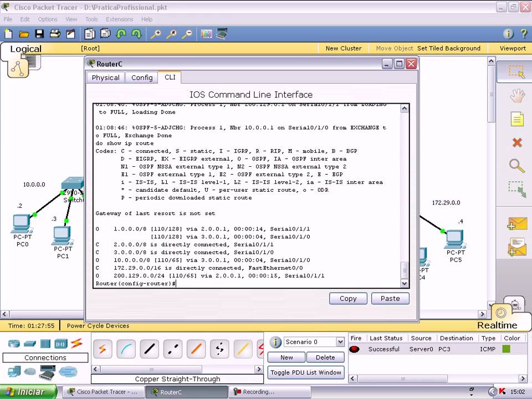532x399 pixels.
Task: Switch to Realtime mode tab
Action: [497, 325]
